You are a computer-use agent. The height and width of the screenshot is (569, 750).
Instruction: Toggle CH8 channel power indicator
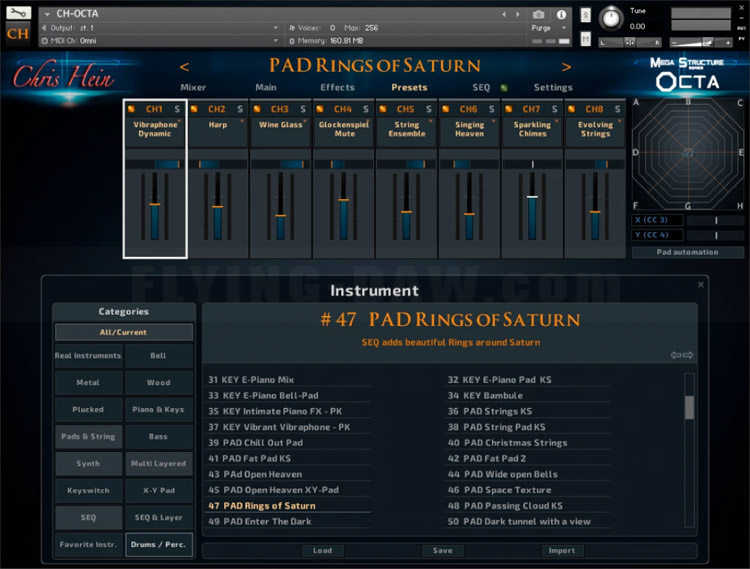pyautogui.click(x=571, y=109)
